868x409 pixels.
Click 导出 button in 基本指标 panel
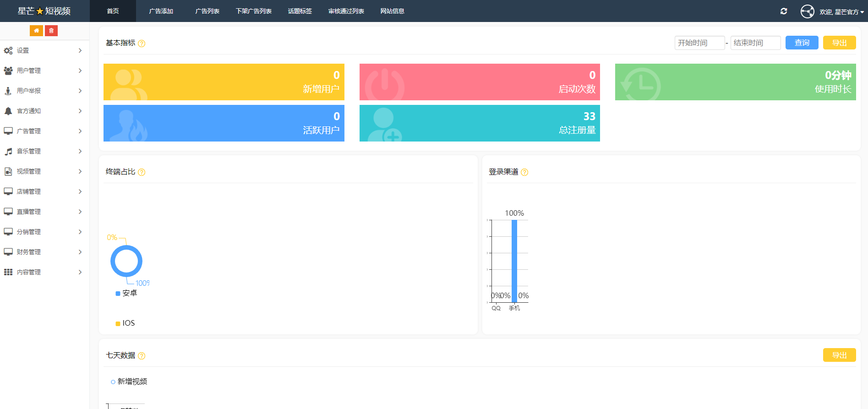(x=840, y=43)
